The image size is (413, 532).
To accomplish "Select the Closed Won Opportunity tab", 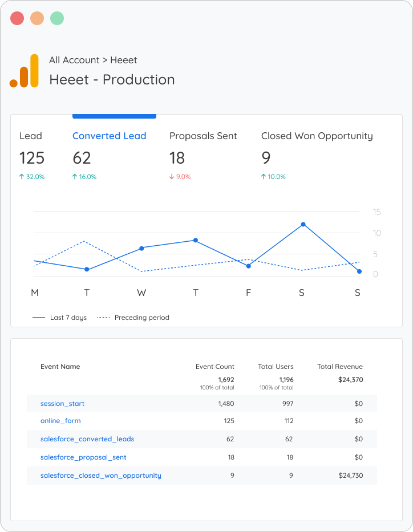I will tap(317, 136).
